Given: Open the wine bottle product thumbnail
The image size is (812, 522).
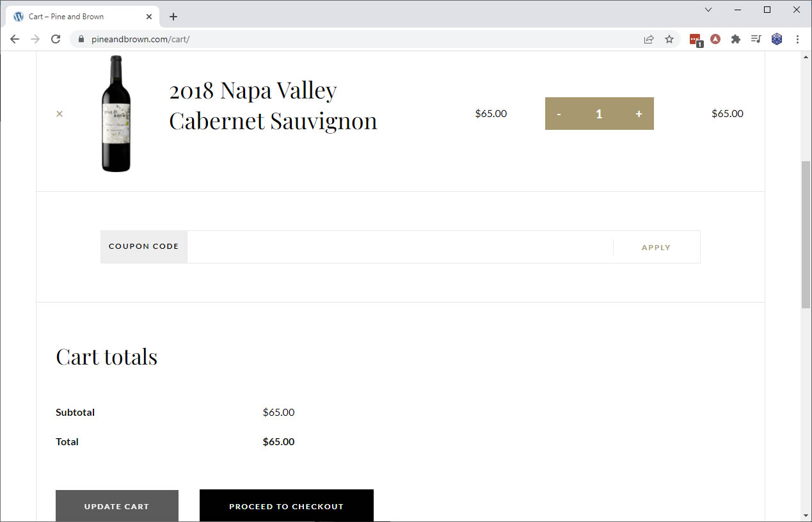Looking at the screenshot, I should (x=116, y=114).
